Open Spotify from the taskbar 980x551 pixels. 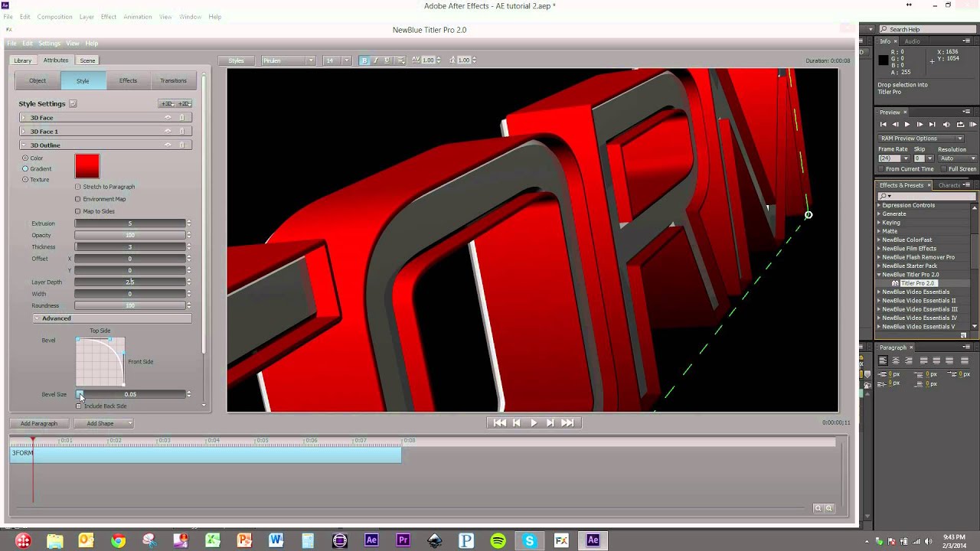click(x=498, y=541)
